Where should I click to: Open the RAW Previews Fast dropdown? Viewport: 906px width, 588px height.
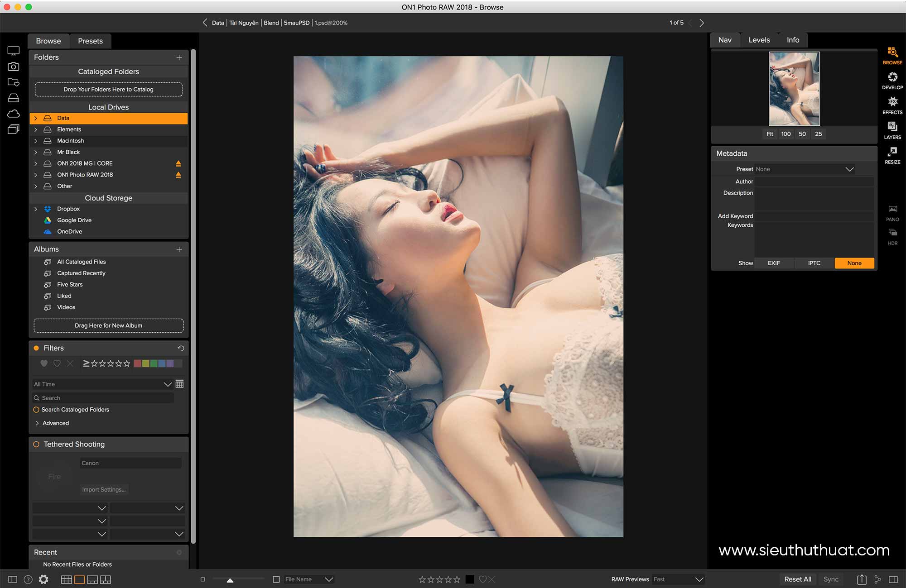(678, 579)
